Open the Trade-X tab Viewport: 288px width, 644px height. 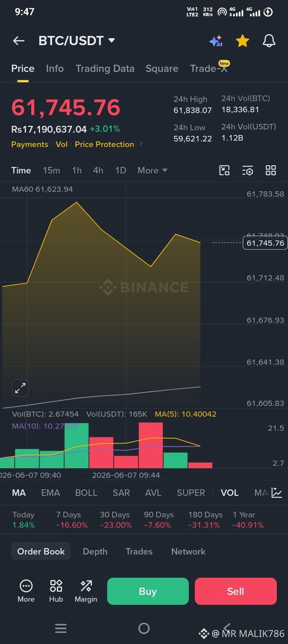tap(209, 69)
